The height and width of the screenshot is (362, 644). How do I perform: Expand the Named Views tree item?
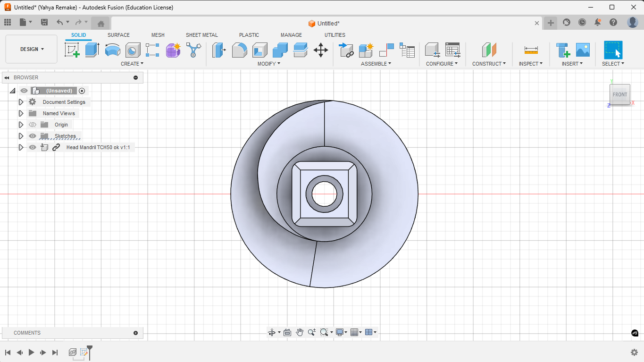[x=21, y=113]
